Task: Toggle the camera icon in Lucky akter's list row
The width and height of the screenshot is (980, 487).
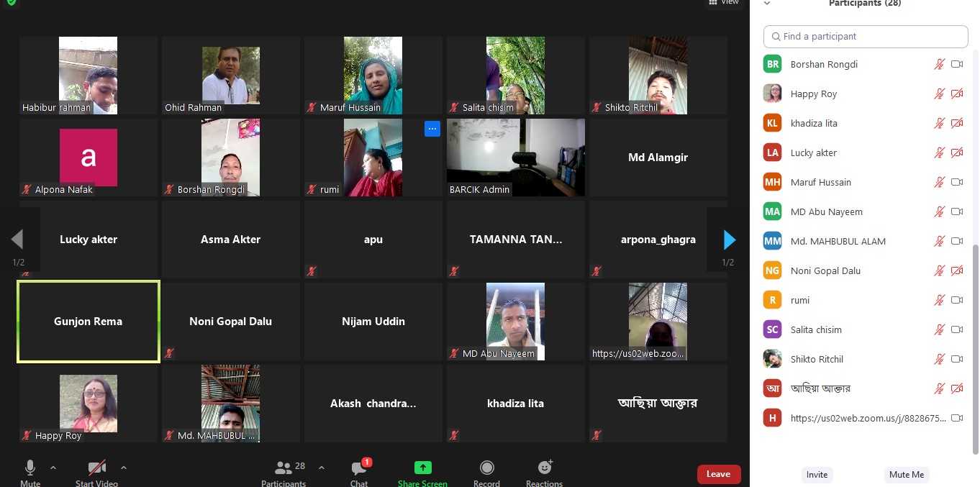Action: click(x=957, y=153)
